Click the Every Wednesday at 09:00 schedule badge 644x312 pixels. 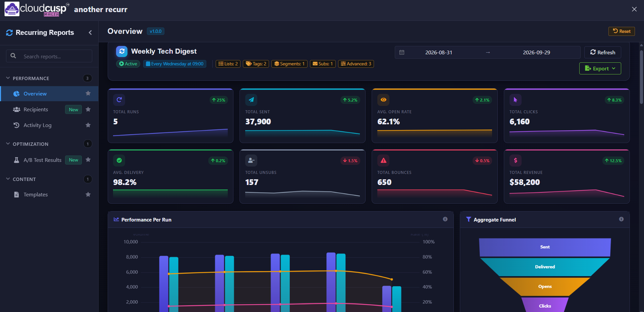tap(175, 64)
